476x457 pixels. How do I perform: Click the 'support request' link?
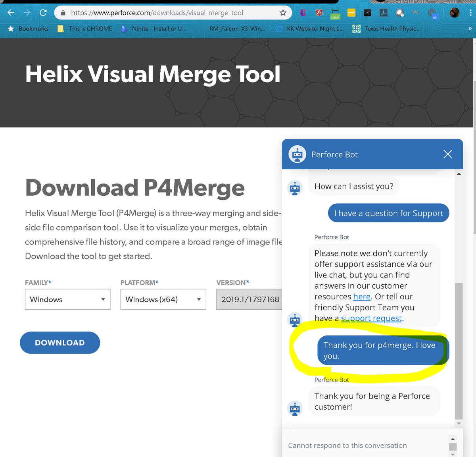pos(371,318)
